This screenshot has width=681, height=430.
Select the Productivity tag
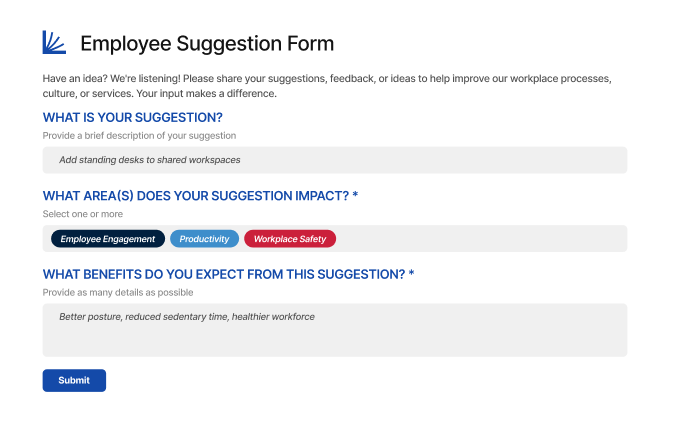point(204,239)
